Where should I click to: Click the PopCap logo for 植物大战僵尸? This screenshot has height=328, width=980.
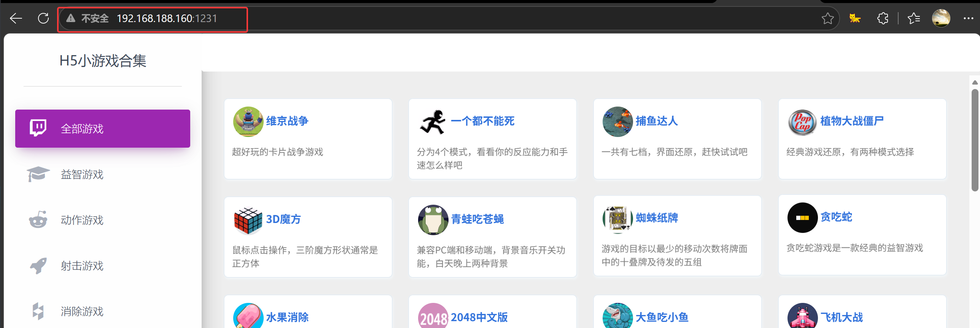tap(802, 123)
